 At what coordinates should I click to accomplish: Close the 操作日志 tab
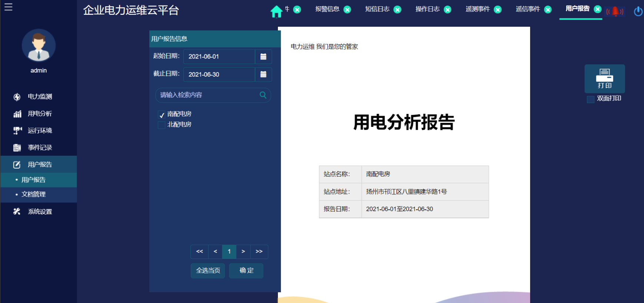448,10
